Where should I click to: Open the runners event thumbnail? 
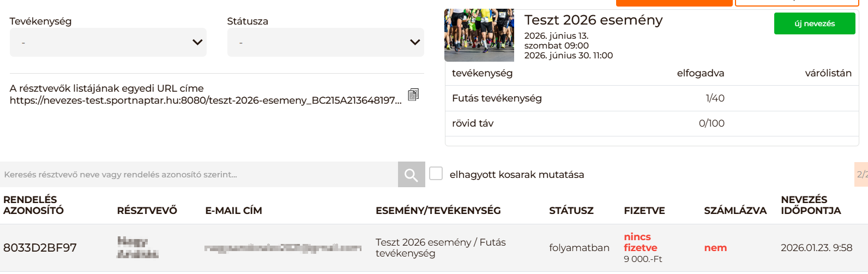[x=479, y=35]
